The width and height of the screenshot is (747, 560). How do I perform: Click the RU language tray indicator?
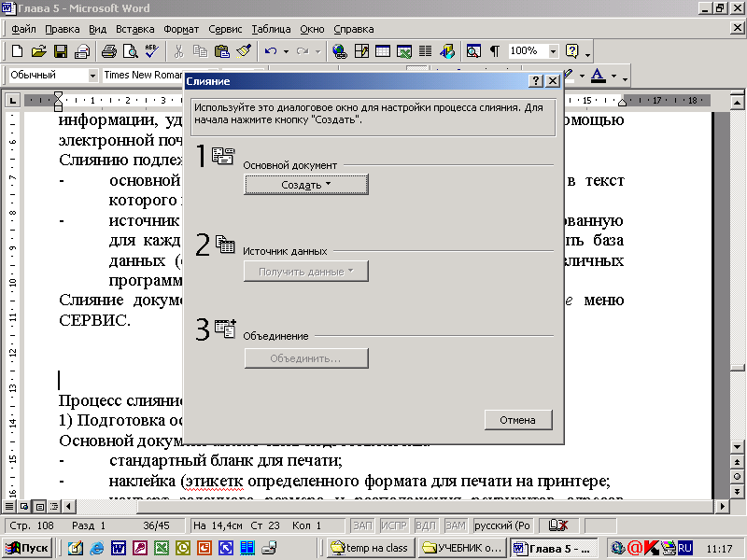click(684, 548)
